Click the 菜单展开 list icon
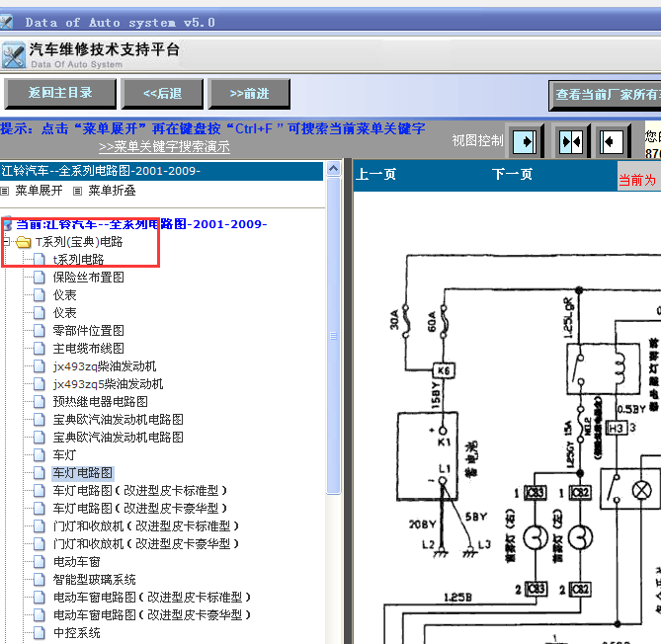 pyautogui.click(x=5, y=192)
